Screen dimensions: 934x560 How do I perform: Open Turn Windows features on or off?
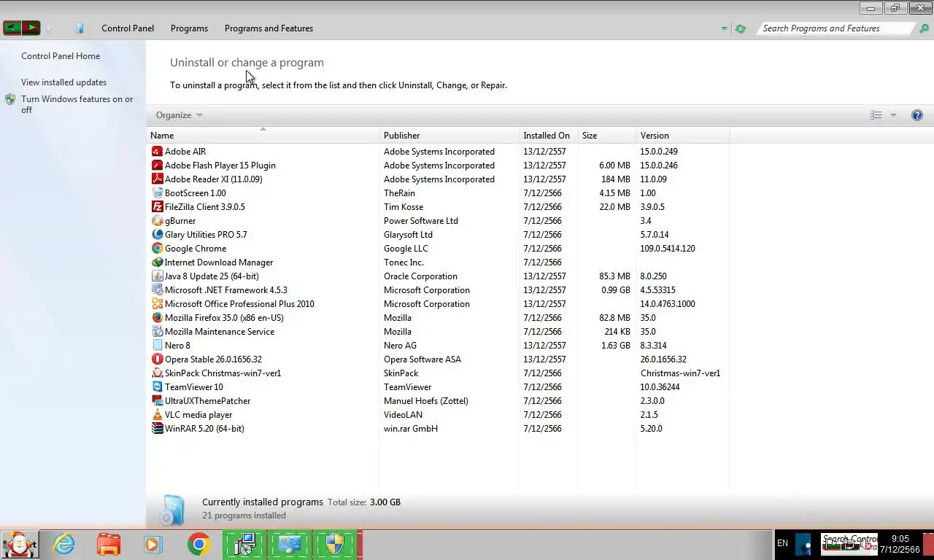tap(77, 104)
